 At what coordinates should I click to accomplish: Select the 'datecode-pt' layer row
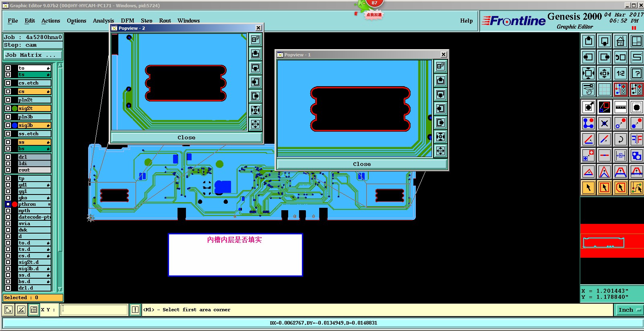tap(34, 217)
